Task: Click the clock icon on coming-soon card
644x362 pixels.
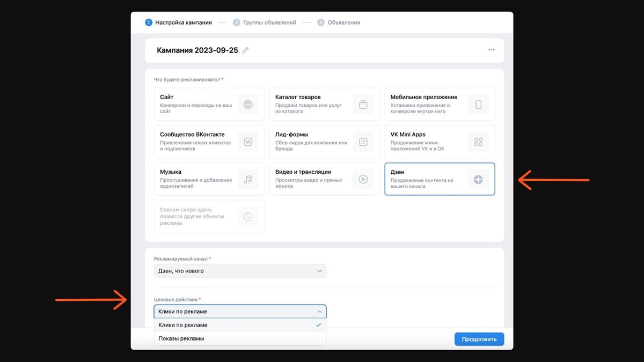Action: (x=248, y=217)
